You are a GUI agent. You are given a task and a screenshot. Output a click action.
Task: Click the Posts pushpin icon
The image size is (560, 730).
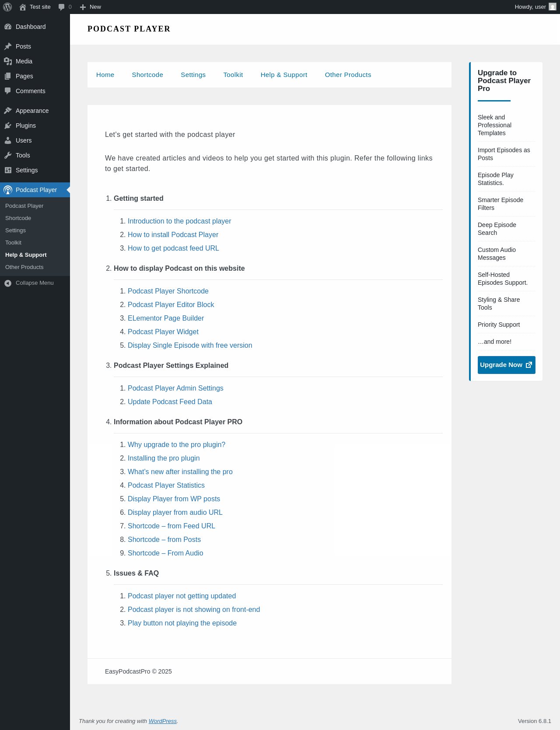pos(8,46)
